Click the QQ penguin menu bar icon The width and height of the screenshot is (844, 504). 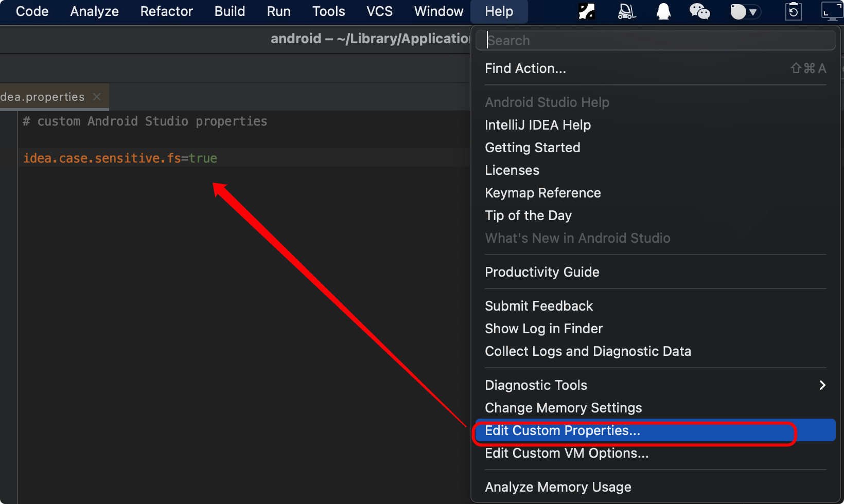point(663,11)
